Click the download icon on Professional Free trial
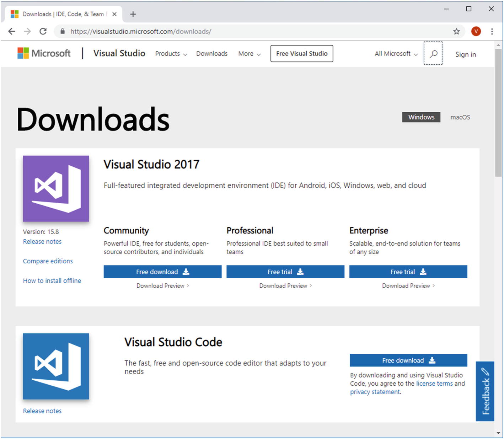504x439 pixels. (x=300, y=272)
